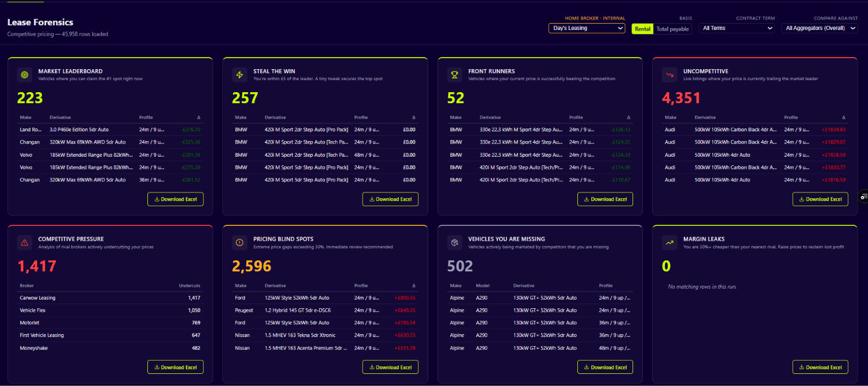Select the Land Rover 3.0 P460e row
This screenshot has height=386, width=868.
pos(110,130)
